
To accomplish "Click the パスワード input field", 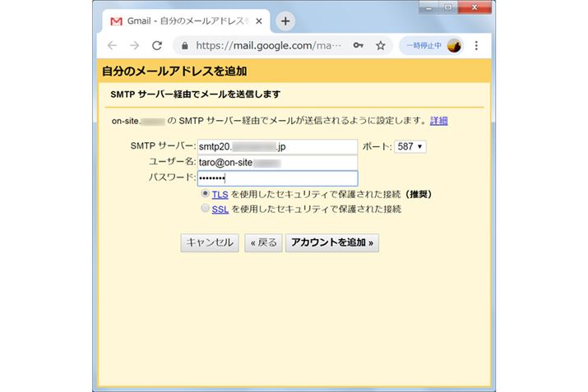I will tap(277, 178).
